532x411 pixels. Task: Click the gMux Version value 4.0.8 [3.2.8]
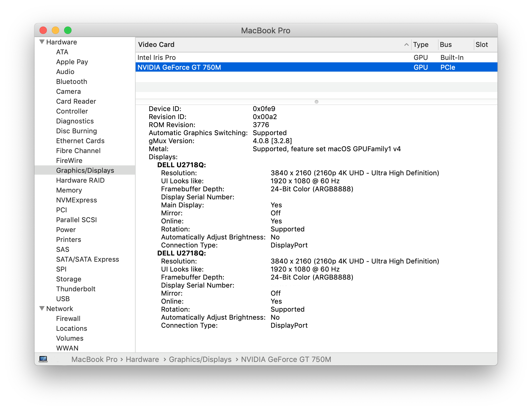tap(272, 141)
